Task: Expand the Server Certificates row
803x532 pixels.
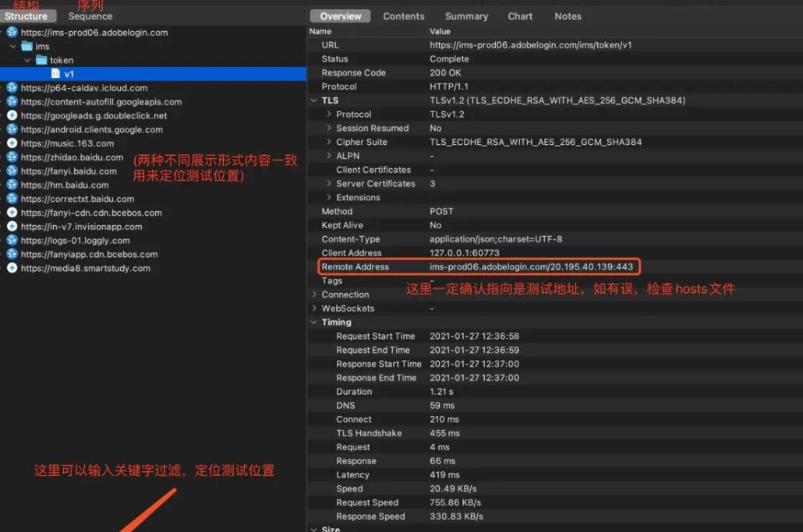Action: pyautogui.click(x=329, y=183)
